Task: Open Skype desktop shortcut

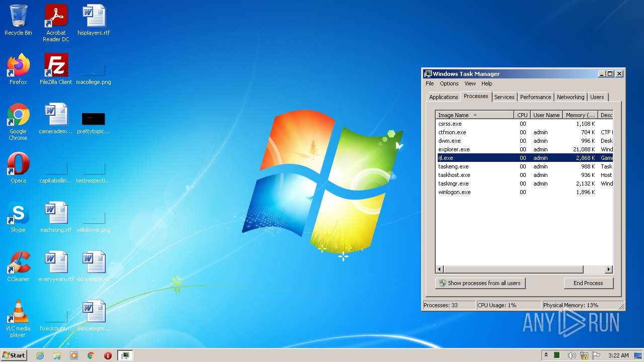Action: [18, 217]
